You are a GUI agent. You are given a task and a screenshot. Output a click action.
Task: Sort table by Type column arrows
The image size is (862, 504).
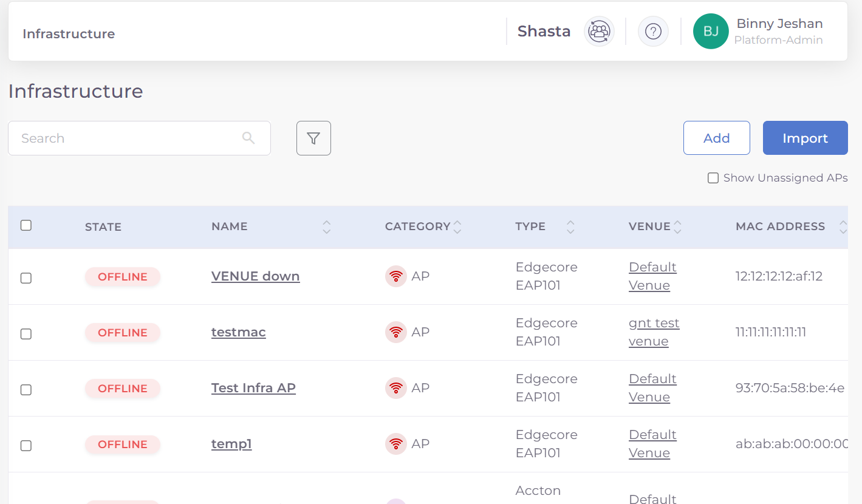click(x=570, y=227)
